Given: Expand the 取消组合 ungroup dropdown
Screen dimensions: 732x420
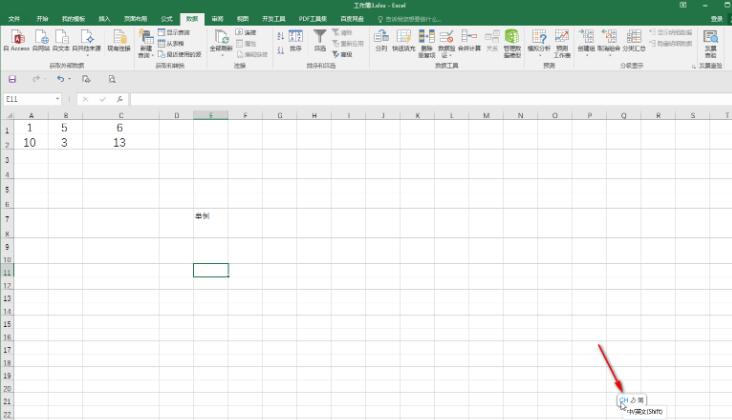Looking at the screenshot, I should [x=609, y=55].
